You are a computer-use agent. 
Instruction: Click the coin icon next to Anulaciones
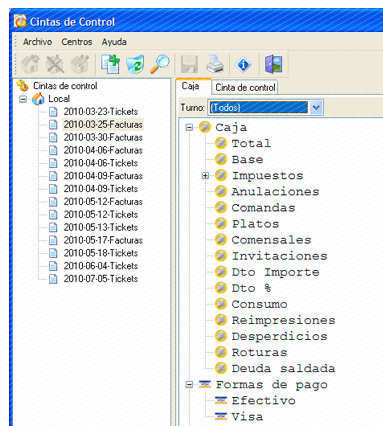click(x=221, y=191)
